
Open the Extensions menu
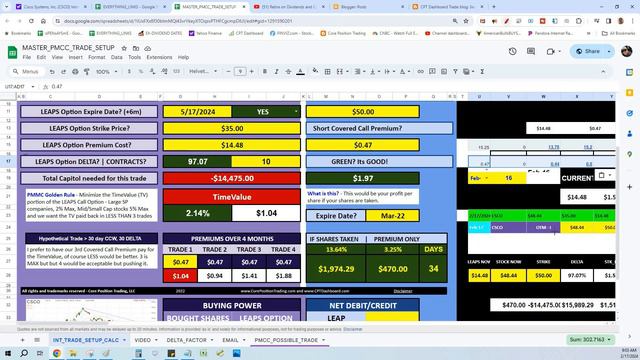pyautogui.click(x=159, y=58)
